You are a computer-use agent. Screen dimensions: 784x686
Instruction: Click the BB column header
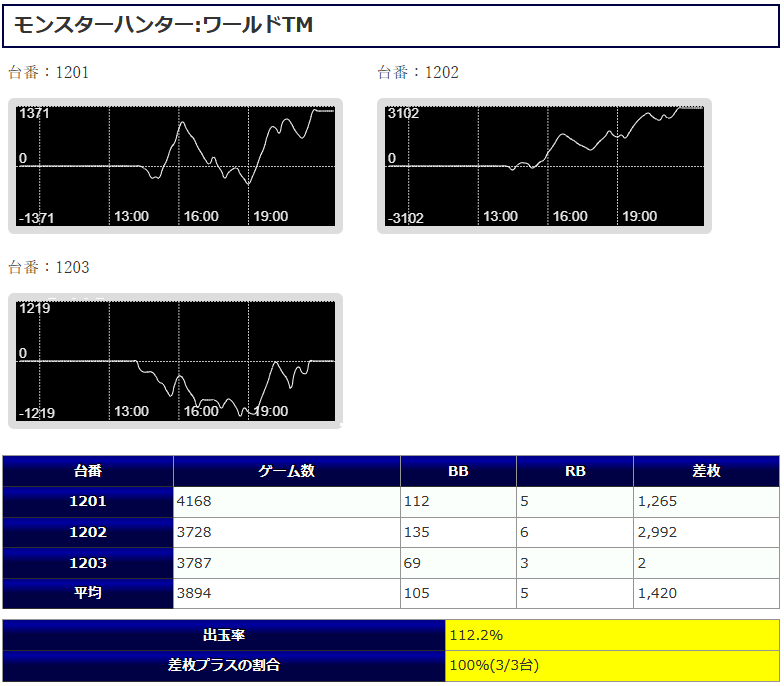tap(458, 471)
